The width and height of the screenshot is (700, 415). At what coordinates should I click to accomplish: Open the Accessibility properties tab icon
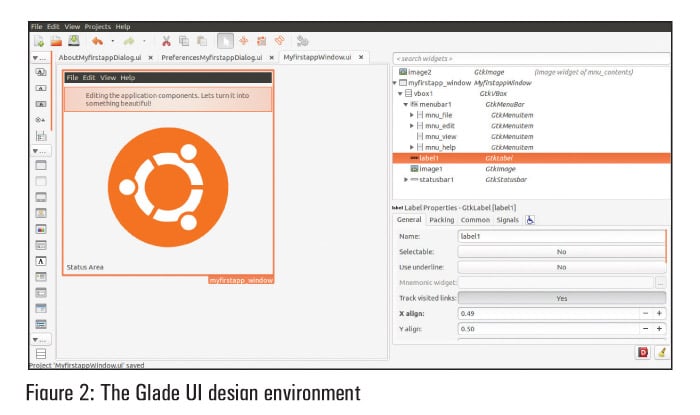pyautogui.click(x=530, y=220)
